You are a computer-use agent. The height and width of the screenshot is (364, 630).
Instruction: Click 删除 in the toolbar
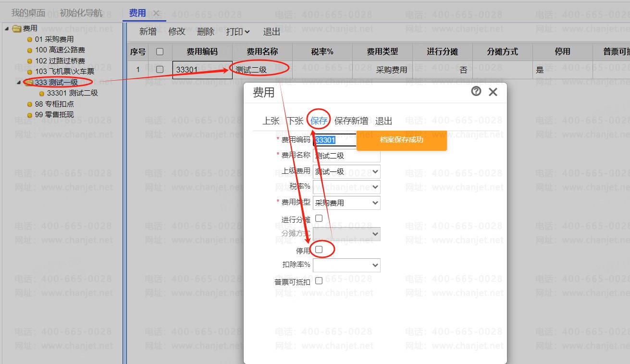[206, 32]
